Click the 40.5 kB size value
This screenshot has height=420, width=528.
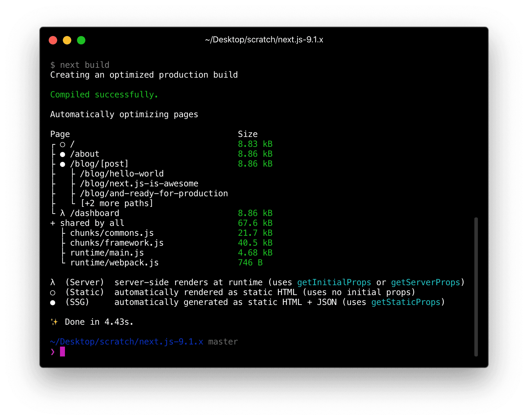(255, 243)
